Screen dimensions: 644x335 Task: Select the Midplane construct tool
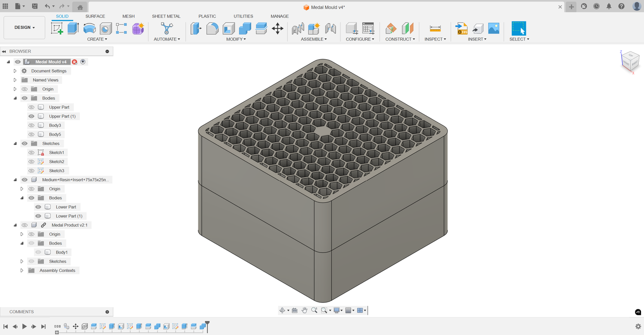(407, 29)
